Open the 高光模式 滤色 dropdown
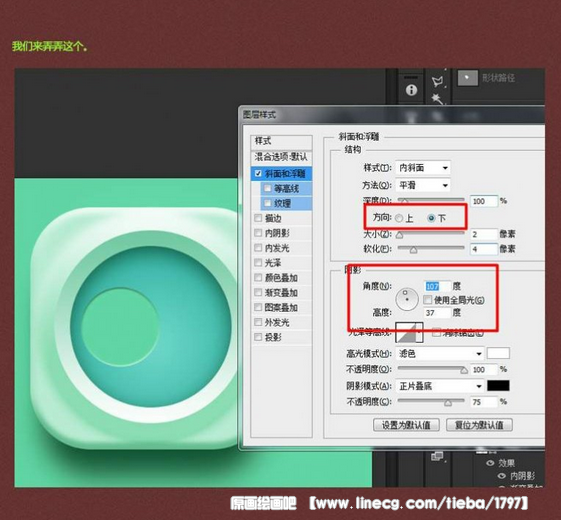Viewport: 561px width, 520px height. 440,354
